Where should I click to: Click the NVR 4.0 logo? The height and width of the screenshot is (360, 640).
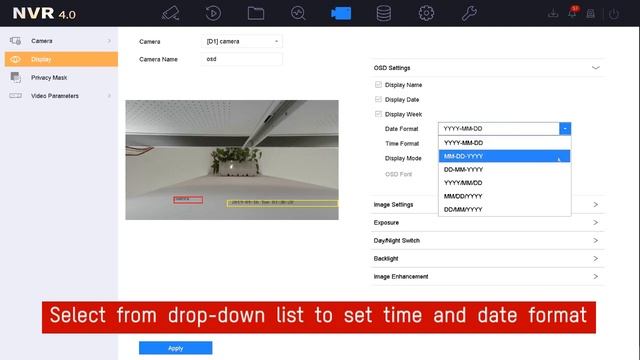pos(44,13)
